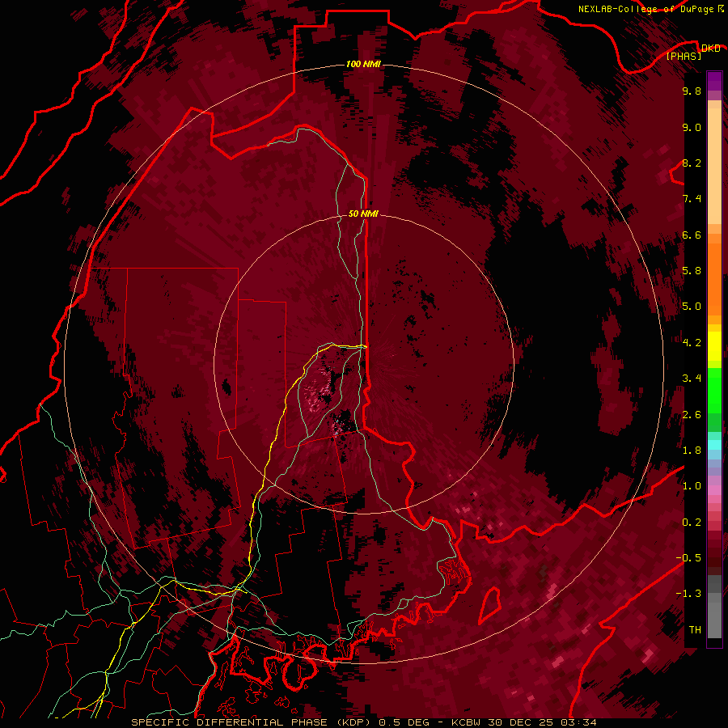Click the "NEXLAB-College of DuPage" credit text
The image size is (728, 728).
pyautogui.click(x=647, y=9)
